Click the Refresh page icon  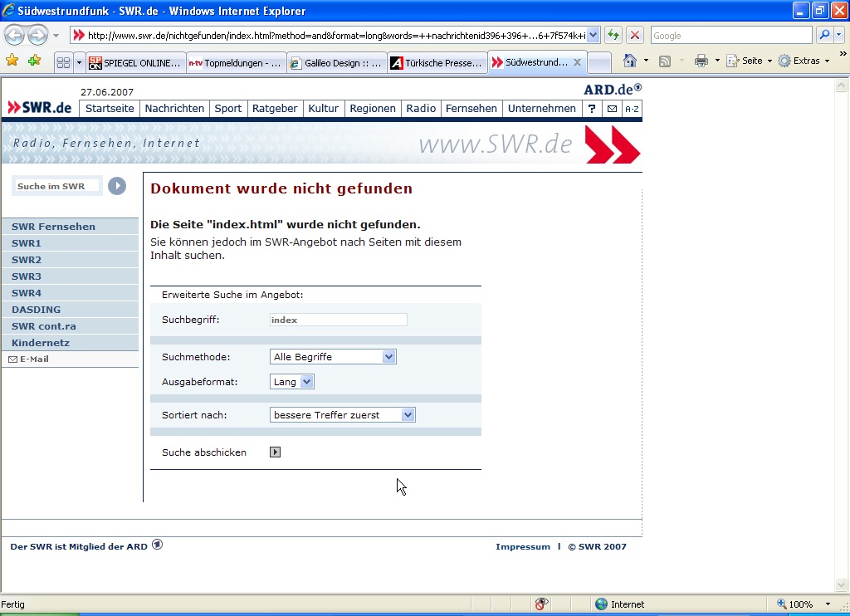click(x=613, y=35)
